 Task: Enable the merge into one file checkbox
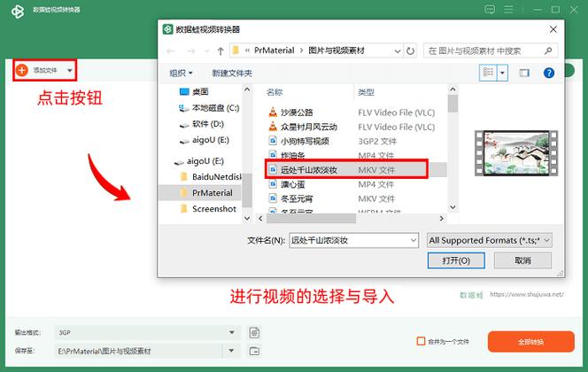click(x=422, y=341)
